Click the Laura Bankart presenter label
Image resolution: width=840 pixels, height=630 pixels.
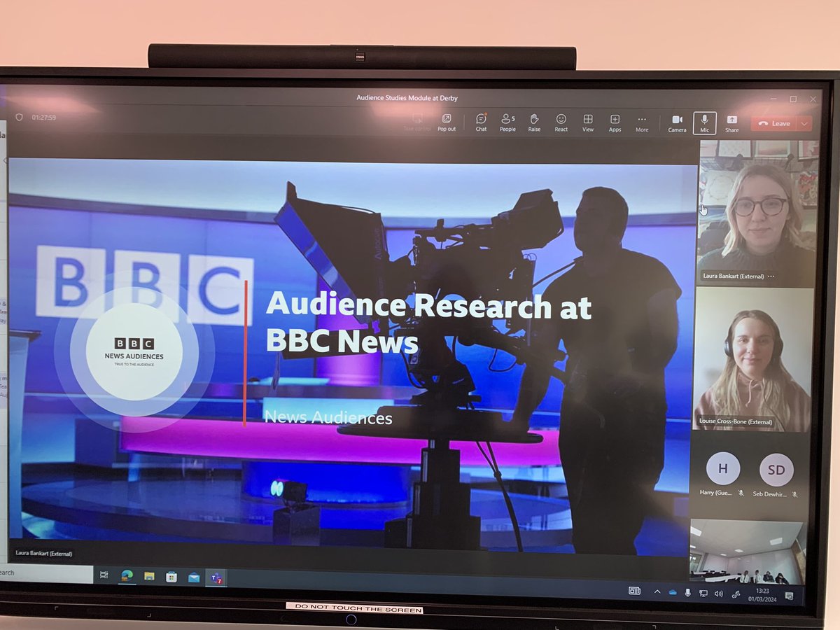43,554
